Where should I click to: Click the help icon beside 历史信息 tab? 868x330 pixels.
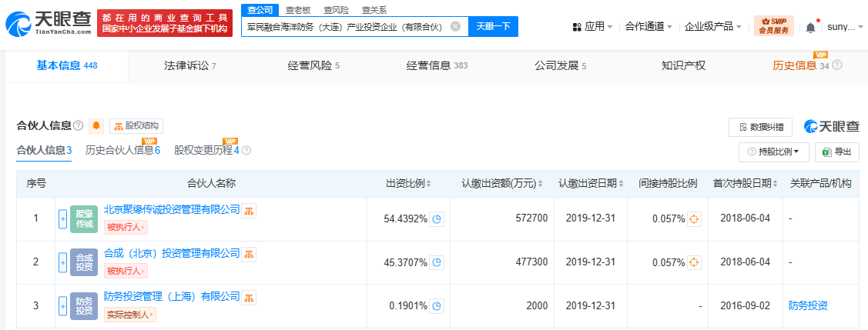837,65
